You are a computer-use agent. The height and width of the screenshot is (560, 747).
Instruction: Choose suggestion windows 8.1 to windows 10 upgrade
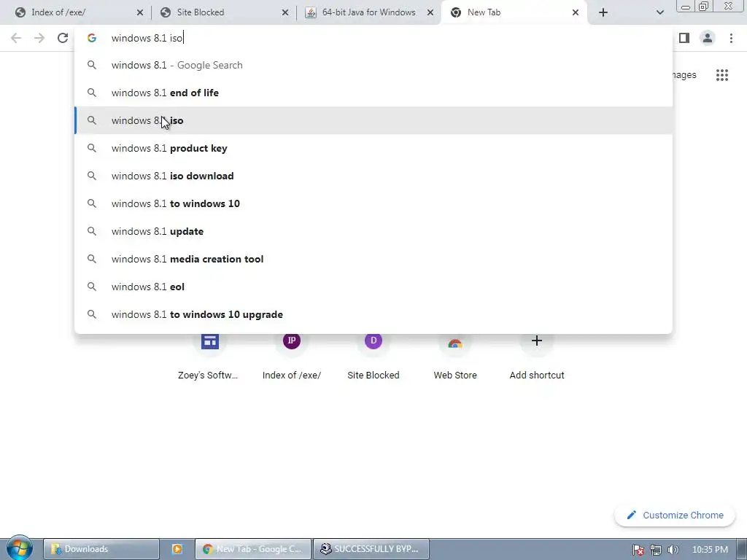(373, 314)
